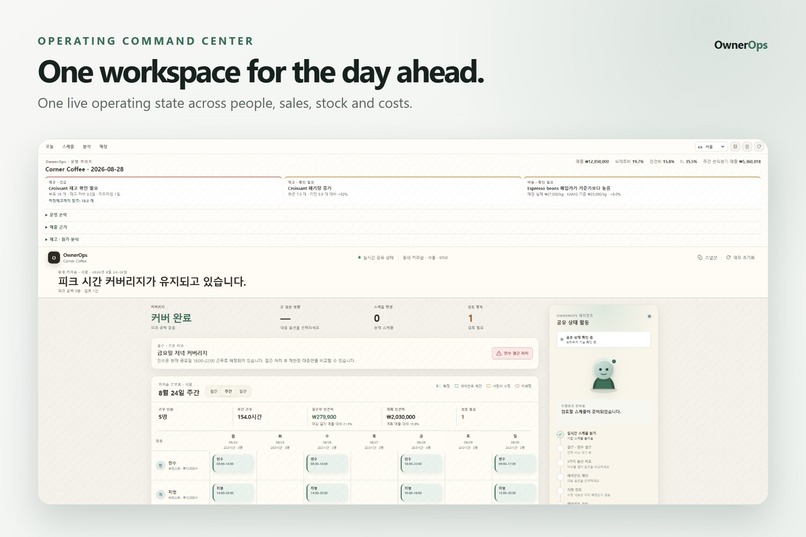Click 민수's shift card under 08/28

(421, 464)
